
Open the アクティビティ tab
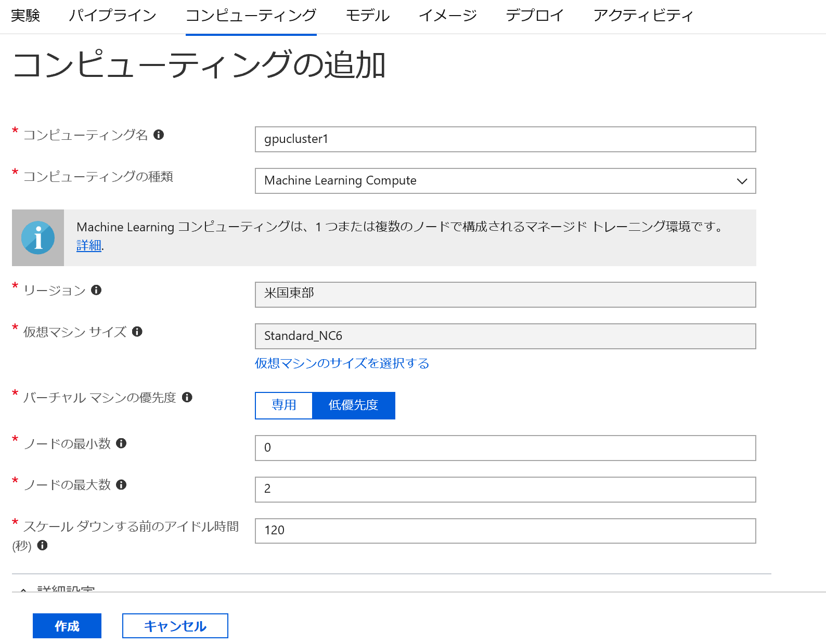coord(643,16)
